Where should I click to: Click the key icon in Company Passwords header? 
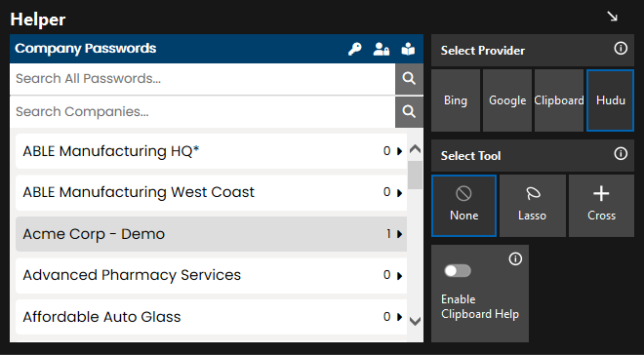coord(355,49)
